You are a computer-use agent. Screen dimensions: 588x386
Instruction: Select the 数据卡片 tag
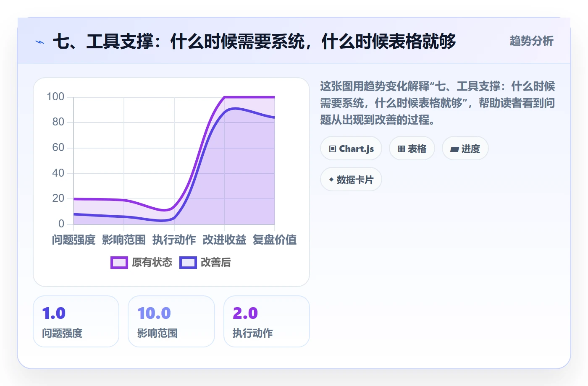351,180
